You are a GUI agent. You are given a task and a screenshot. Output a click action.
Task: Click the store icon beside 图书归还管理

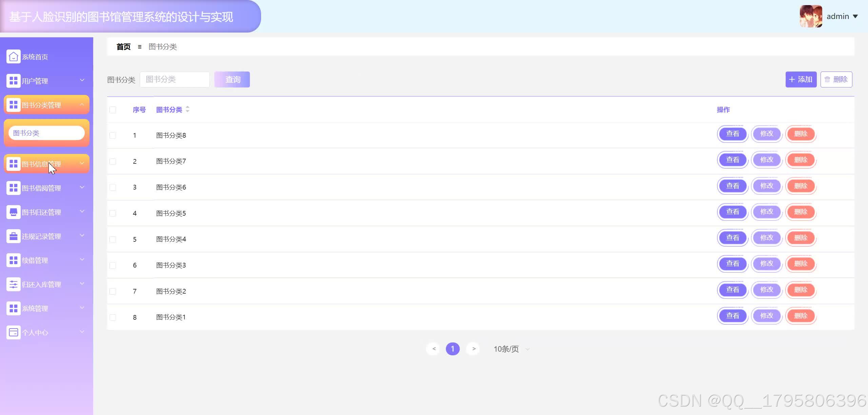pyautogui.click(x=13, y=212)
